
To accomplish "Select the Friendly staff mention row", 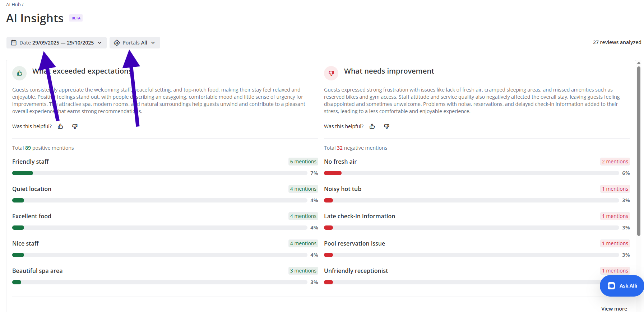I will [31, 162].
